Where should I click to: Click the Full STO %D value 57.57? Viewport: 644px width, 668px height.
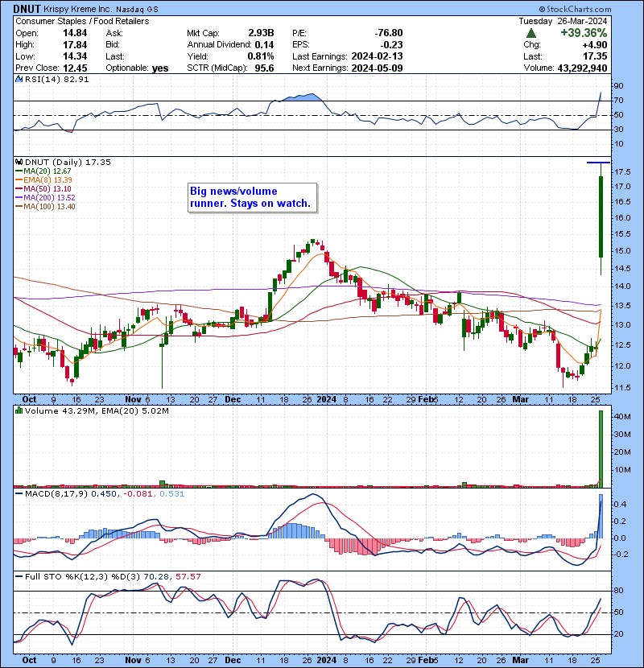point(188,577)
